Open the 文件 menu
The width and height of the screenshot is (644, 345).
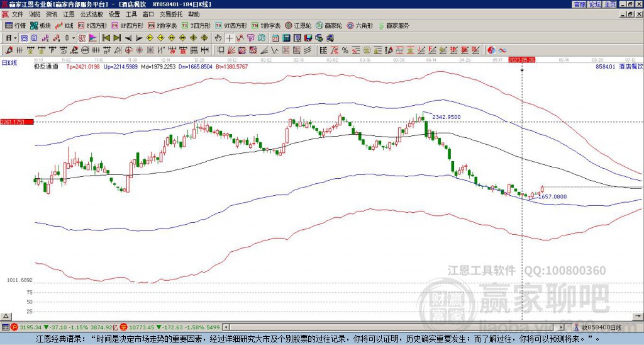(18, 14)
